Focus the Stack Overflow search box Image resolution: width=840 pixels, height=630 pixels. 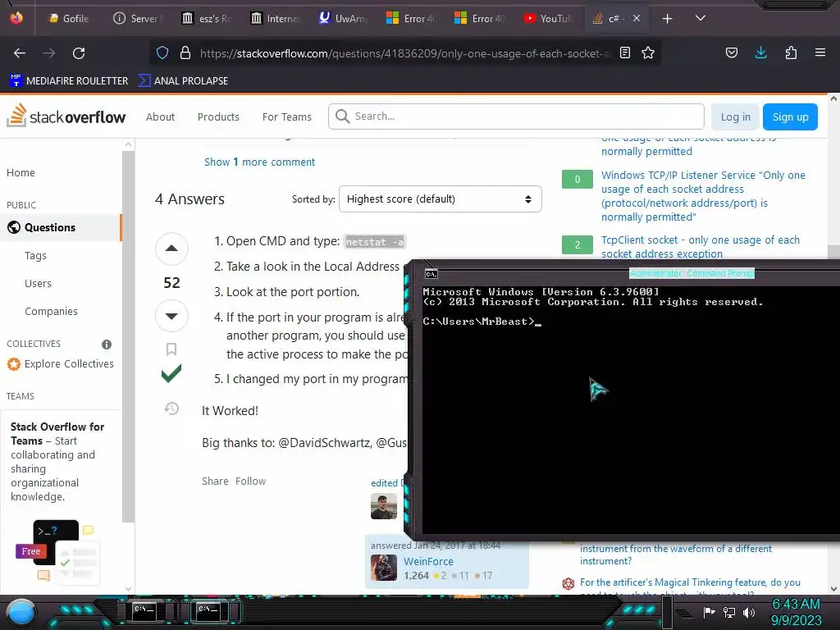[x=516, y=116]
